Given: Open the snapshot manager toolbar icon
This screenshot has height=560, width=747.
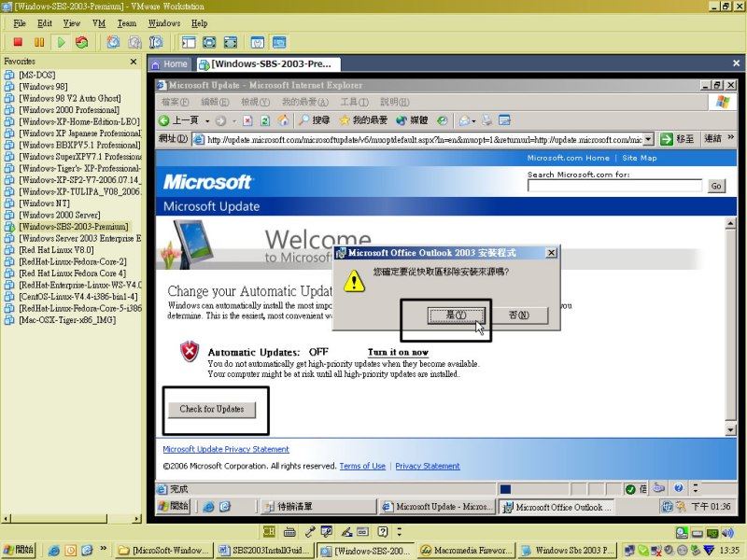Looking at the screenshot, I should pyautogui.click(x=156, y=42).
